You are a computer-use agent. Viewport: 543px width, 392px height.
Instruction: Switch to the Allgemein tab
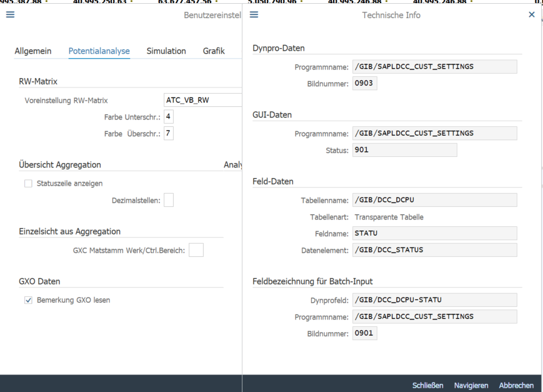(x=33, y=51)
